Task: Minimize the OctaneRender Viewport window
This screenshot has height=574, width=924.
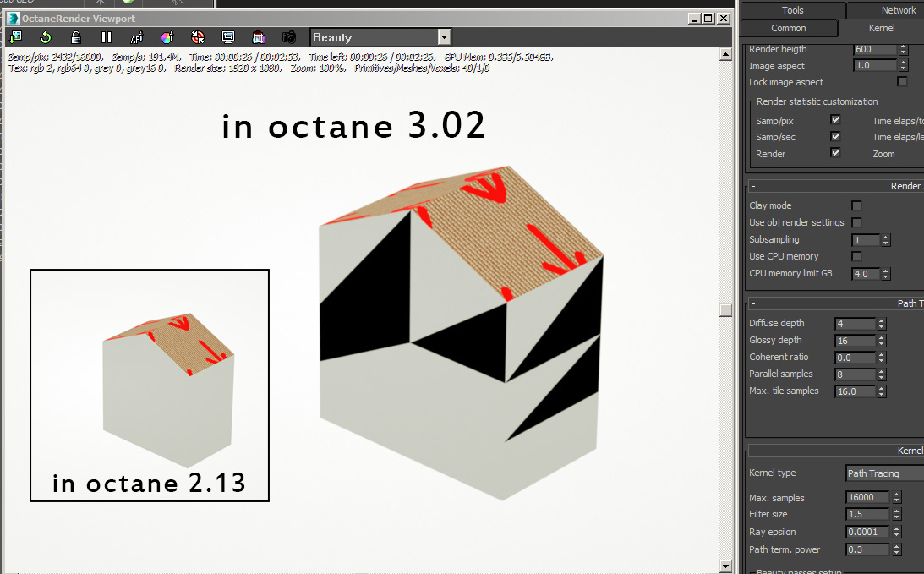Action: [x=695, y=19]
